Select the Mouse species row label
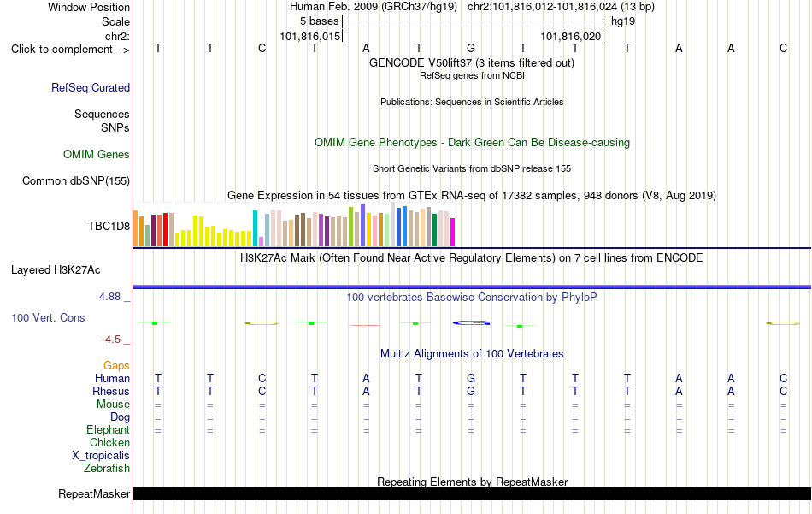The height and width of the screenshot is (514, 812). (114, 405)
